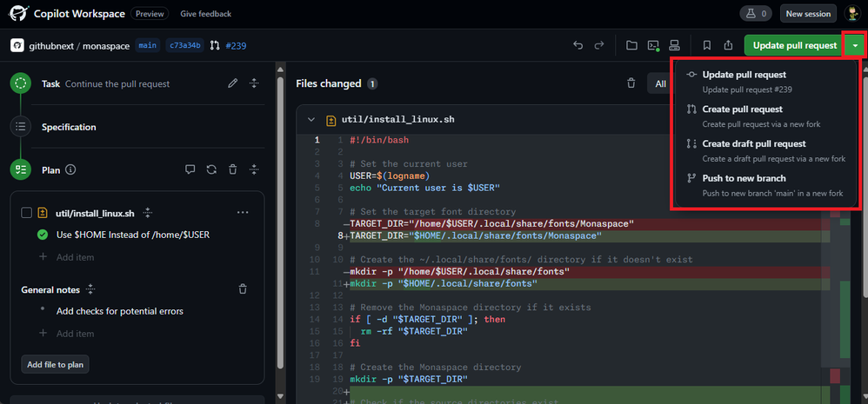Click the modified file icon on util/install_linux.sh diff header
Screen dimensions: 868x404
[x=331, y=119]
